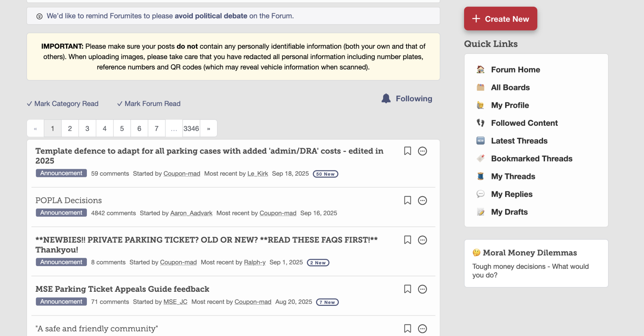Screen dimensions: 644x336
Task: Toggle bookmark on Template defence thread
Action: 407,151
